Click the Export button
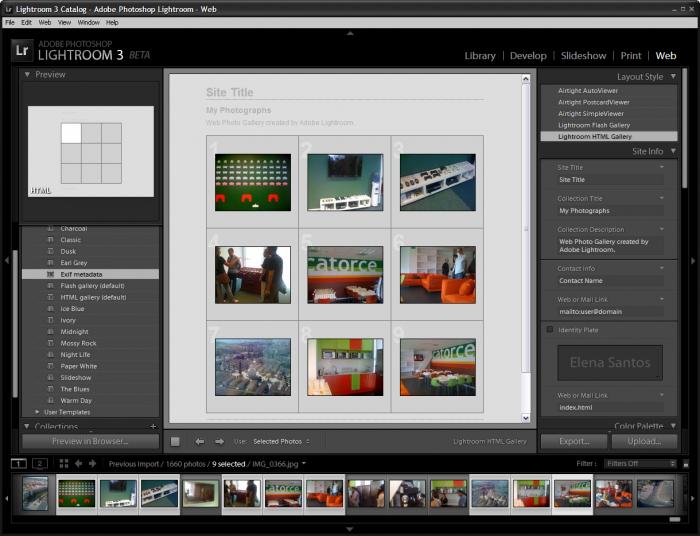 click(x=574, y=441)
